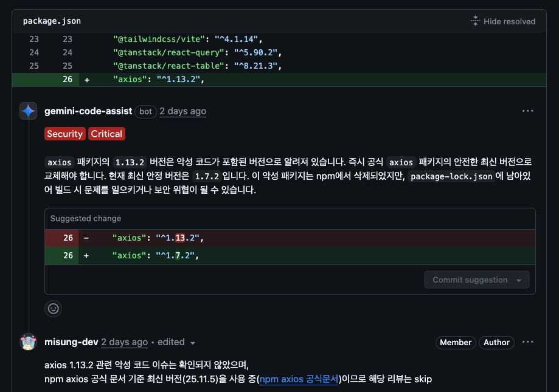Click the plus sign on added line 26
Viewport: 559px width, 392px height.
(86, 80)
